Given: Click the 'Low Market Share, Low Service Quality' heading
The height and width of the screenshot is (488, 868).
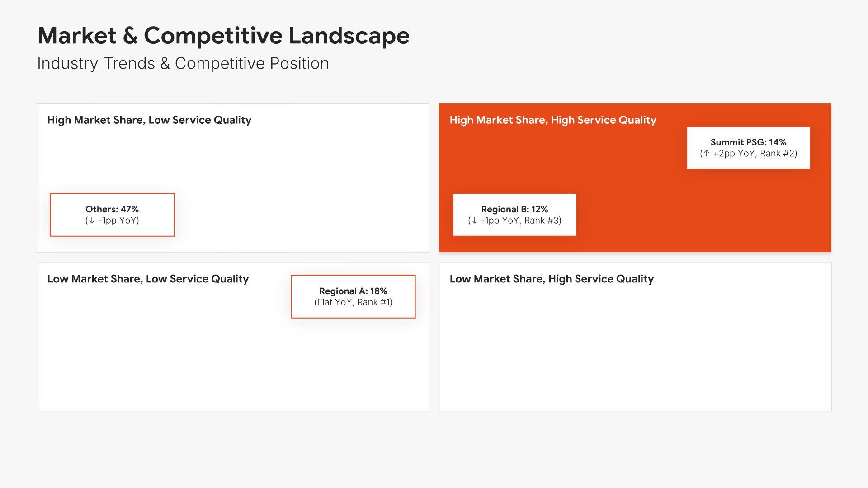Looking at the screenshot, I should click(148, 279).
